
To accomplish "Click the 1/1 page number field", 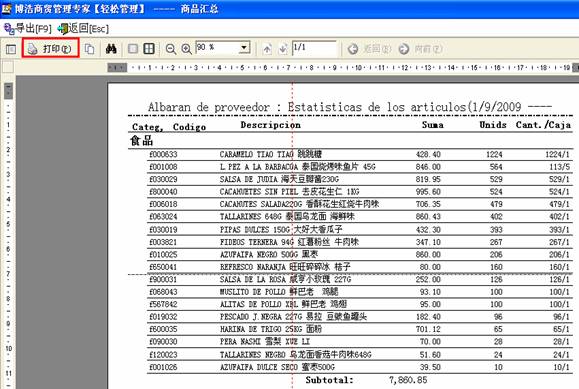I will 314,48.
